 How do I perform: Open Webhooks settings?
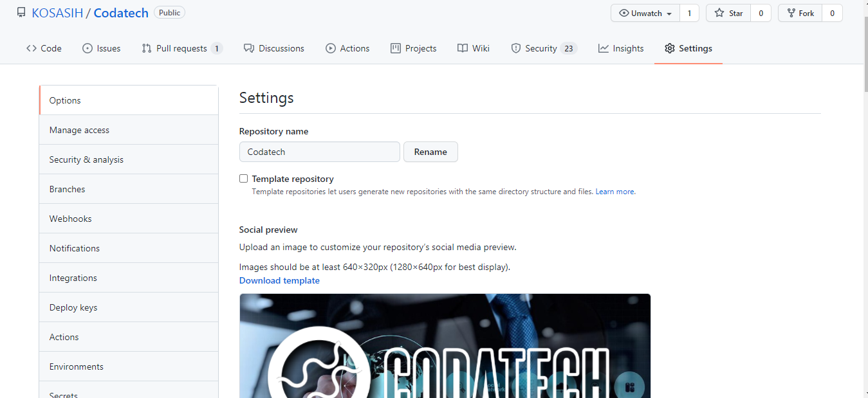tap(129, 219)
